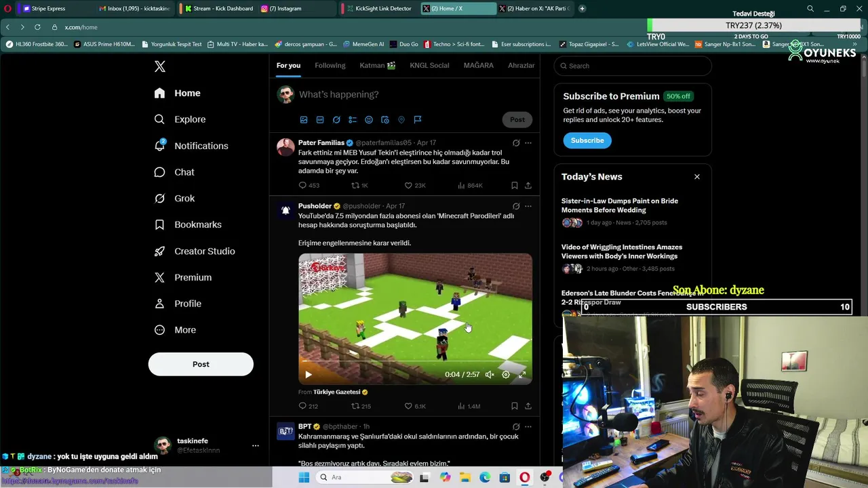Click the X logo in sidebar
Image resolution: width=868 pixels, height=488 pixels.
pos(160,66)
